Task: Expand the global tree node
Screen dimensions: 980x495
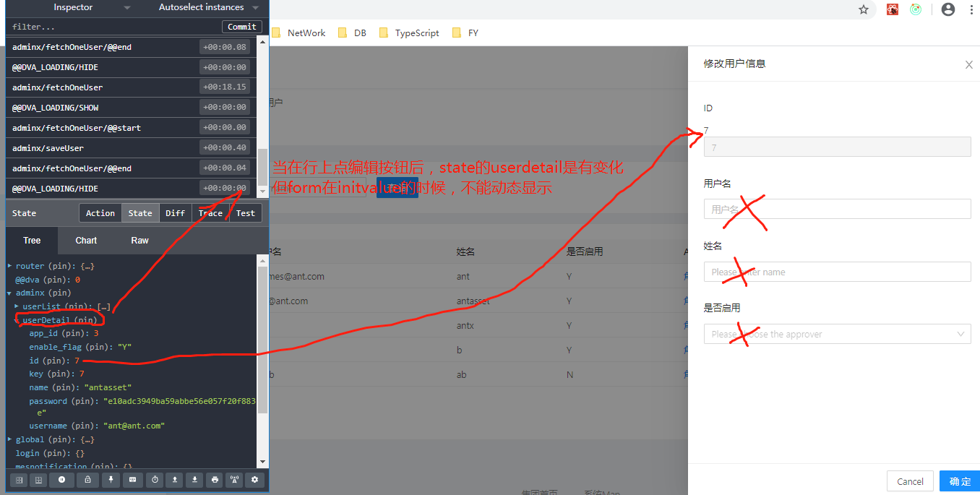Action: (x=10, y=439)
